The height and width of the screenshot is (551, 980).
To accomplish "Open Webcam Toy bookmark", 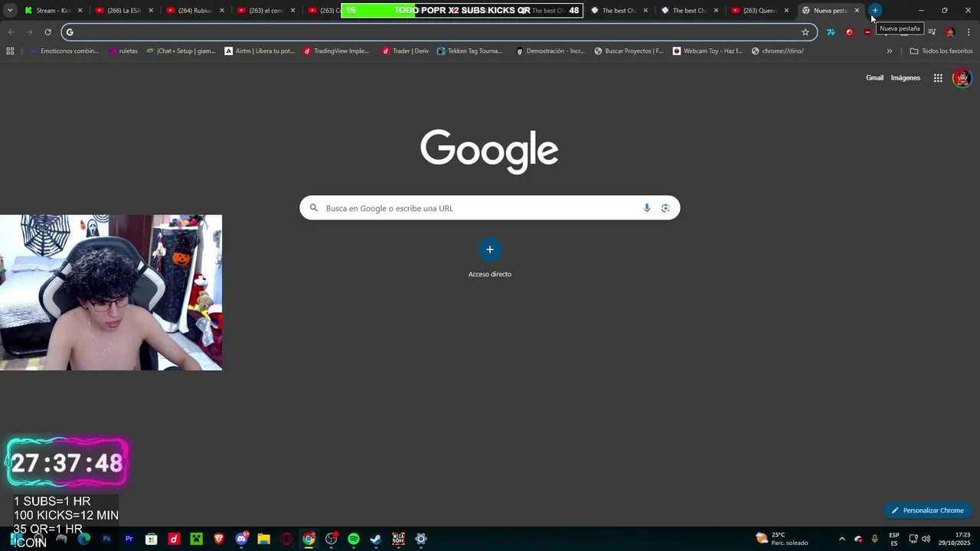I will point(708,51).
